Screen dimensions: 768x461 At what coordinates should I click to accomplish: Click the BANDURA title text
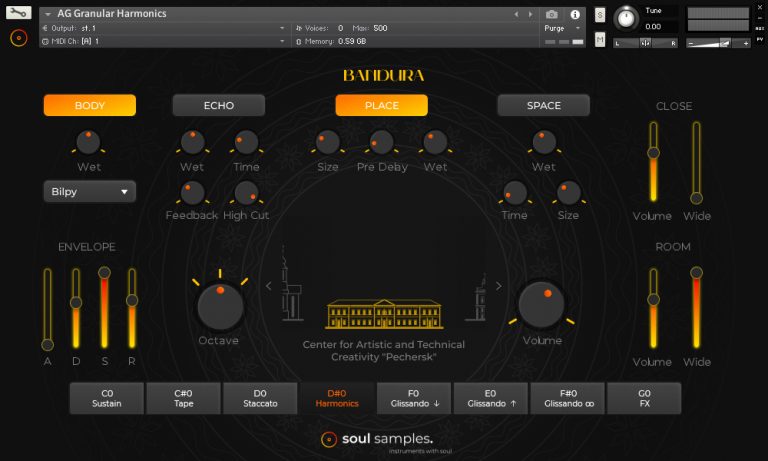coord(384,75)
